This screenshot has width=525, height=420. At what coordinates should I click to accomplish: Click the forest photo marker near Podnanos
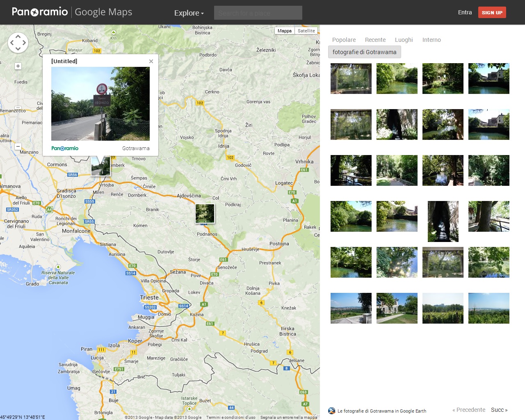click(x=205, y=214)
